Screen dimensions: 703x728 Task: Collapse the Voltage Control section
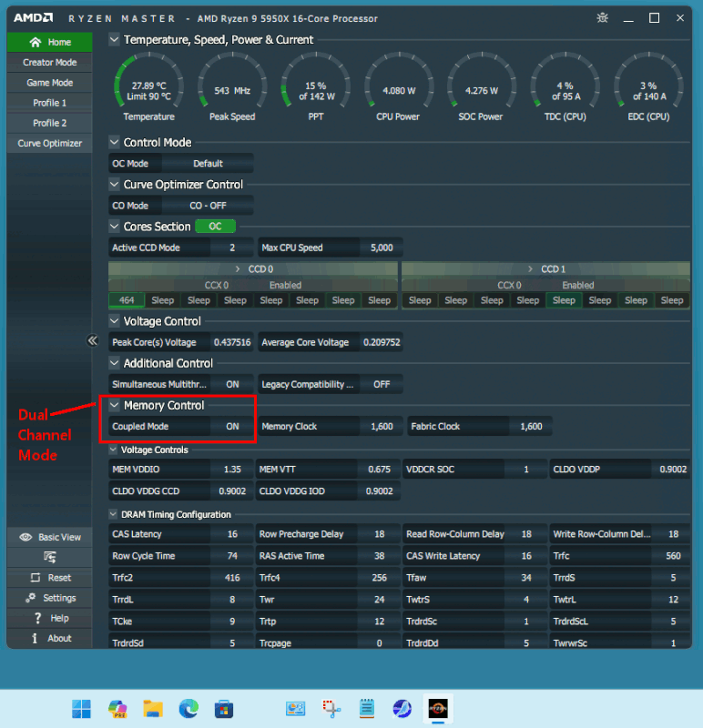[114, 321]
